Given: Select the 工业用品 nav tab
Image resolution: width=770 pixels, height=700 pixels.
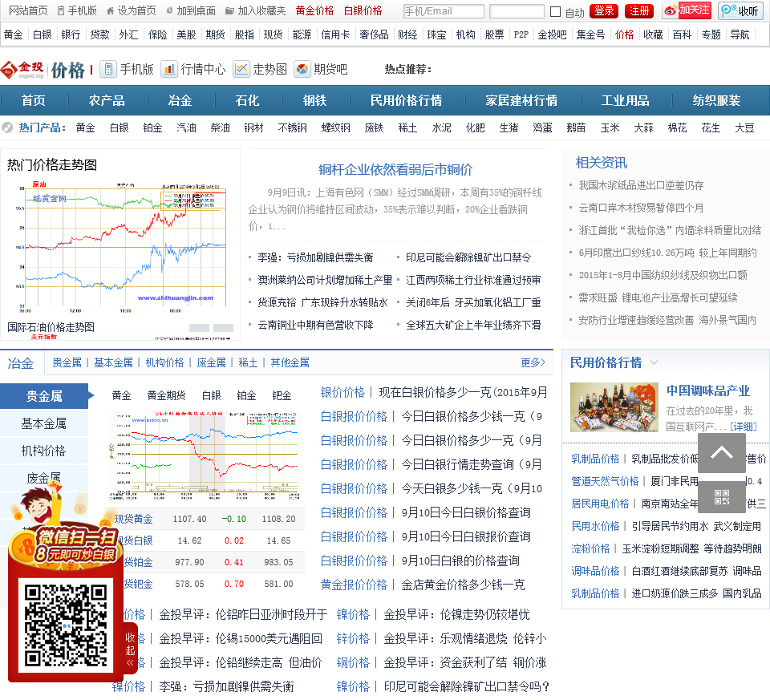Looking at the screenshot, I should click(625, 101).
